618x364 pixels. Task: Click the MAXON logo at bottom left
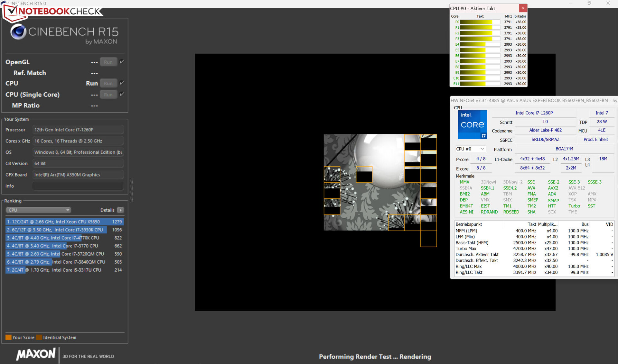click(36, 354)
